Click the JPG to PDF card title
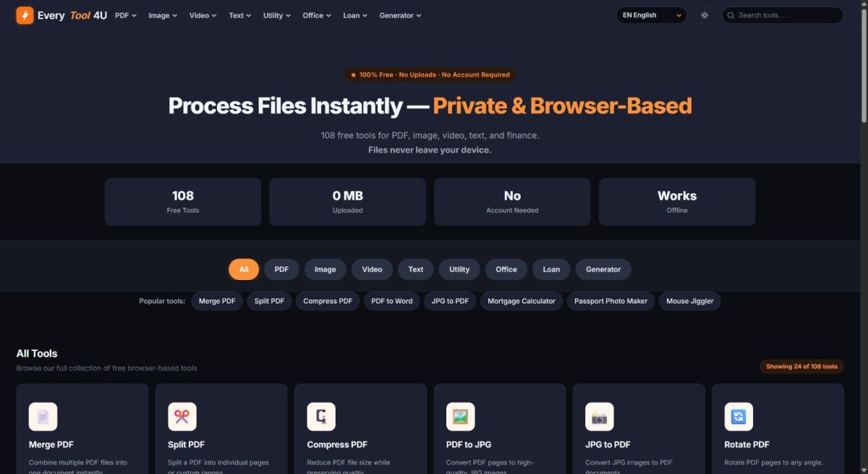Viewport: 868px width, 474px height. pyautogui.click(x=608, y=444)
